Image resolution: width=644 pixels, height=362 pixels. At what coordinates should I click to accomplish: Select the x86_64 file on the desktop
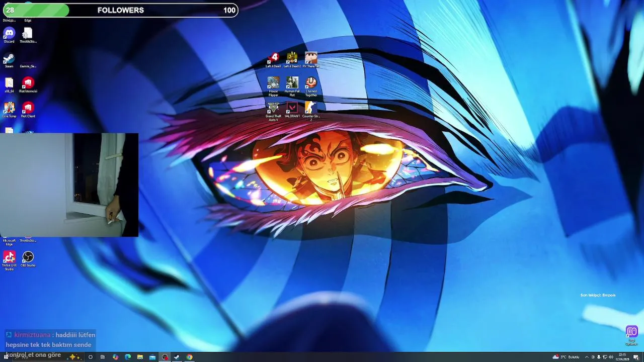click(x=9, y=85)
